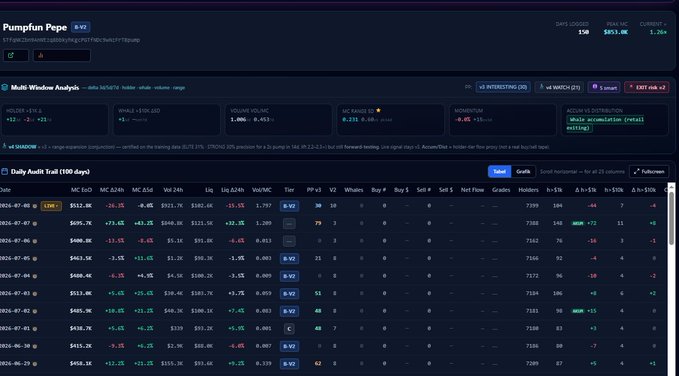Screen dimensions: 679x376
Task: Sort by the MC Δ24h column header
Action: pos(112,190)
